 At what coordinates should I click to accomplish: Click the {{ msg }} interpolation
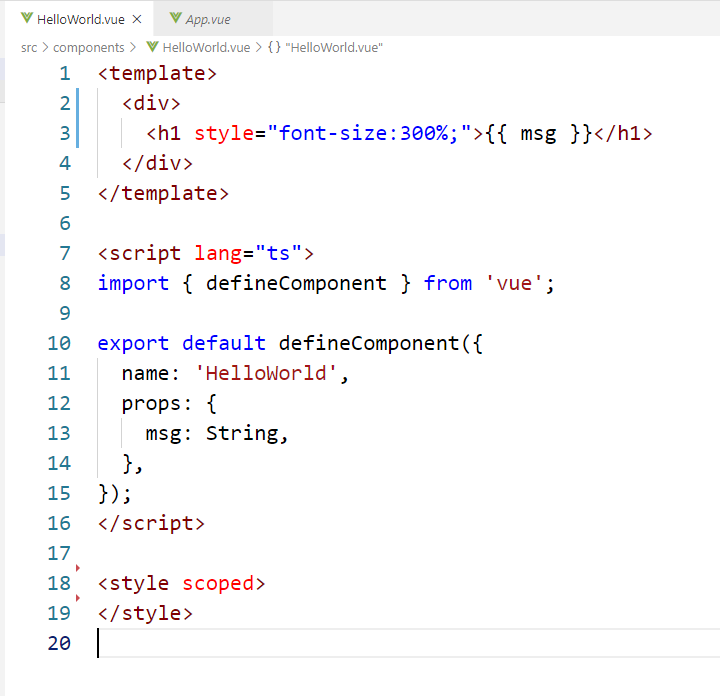click(538, 134)
